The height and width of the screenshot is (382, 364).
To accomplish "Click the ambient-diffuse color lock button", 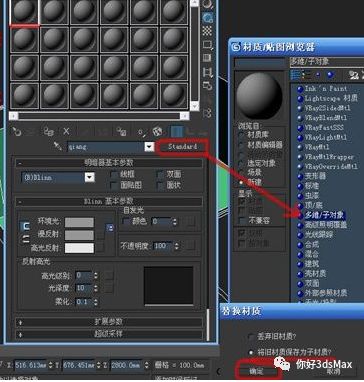I will [25, 226].
